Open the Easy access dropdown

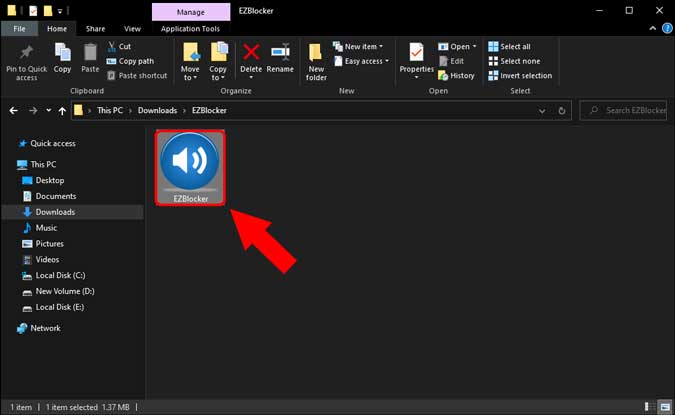click(x=362, y=61)
